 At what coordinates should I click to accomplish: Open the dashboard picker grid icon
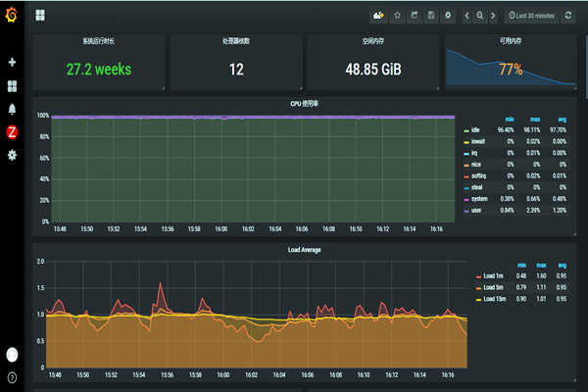click(40, 16)
